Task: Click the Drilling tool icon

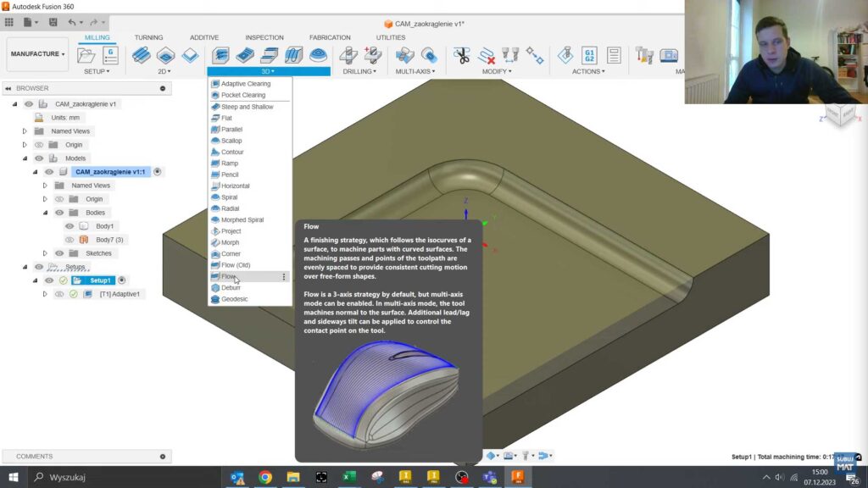Action: (x=348, y=56)
